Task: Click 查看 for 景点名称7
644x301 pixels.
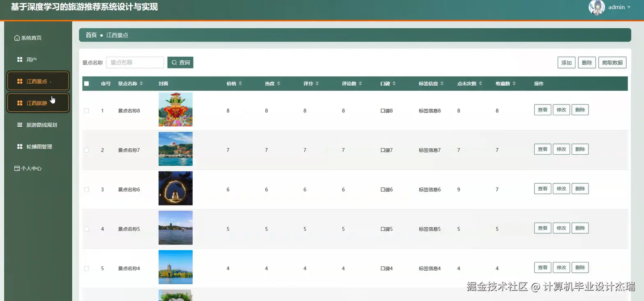Action: [x=543, y=149]
